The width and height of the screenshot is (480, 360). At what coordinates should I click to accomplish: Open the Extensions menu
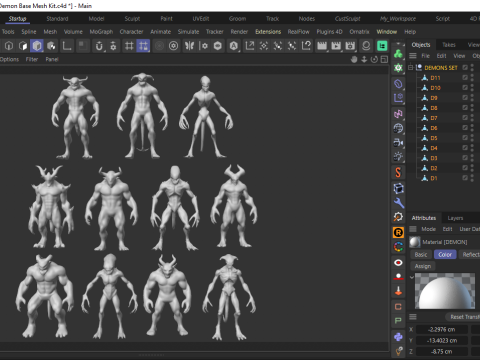click(268, 32)
